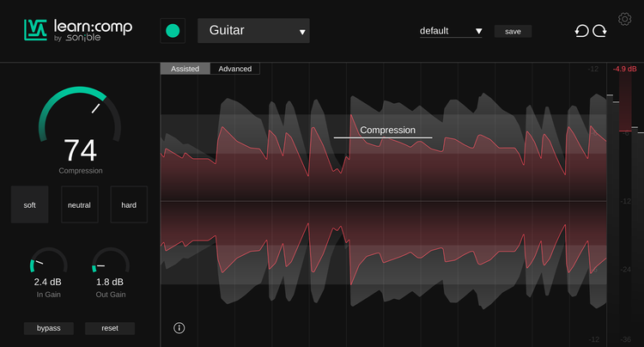Select the hard compression style
Viewport: 644px width, 347px height.
point(129,205)
